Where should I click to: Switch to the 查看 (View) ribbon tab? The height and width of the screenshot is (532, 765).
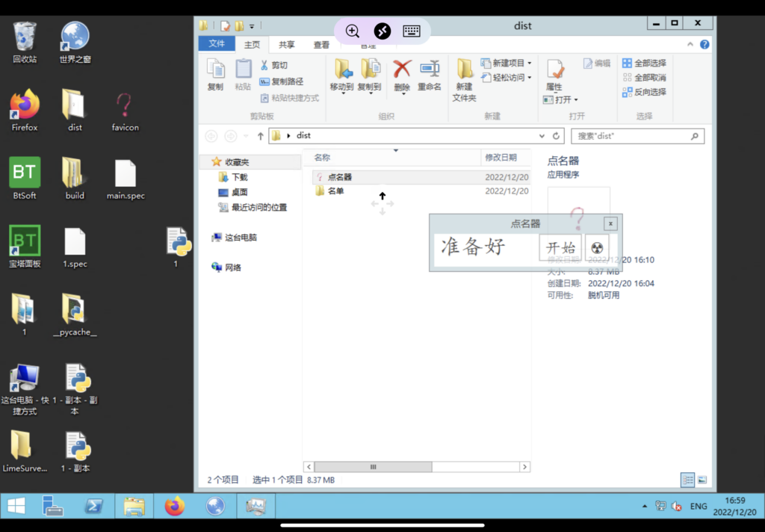coord(321,45)
